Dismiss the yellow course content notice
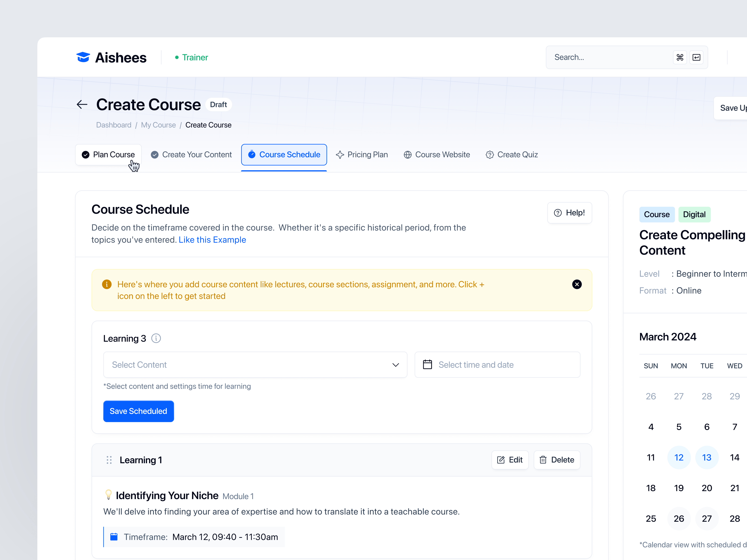The height and width of the screenshot is (560, 747). click(577, 284)
